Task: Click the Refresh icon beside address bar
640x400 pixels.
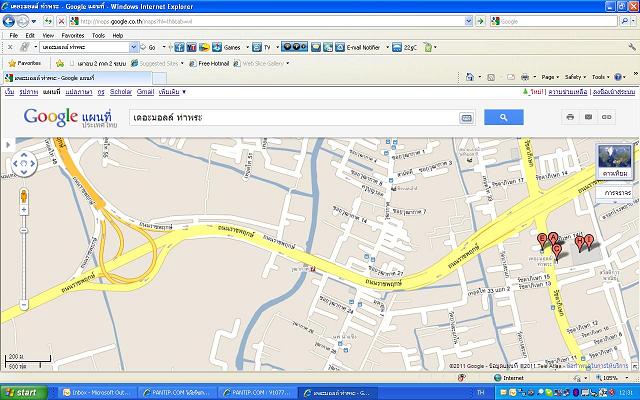Action: pos(48,21)
